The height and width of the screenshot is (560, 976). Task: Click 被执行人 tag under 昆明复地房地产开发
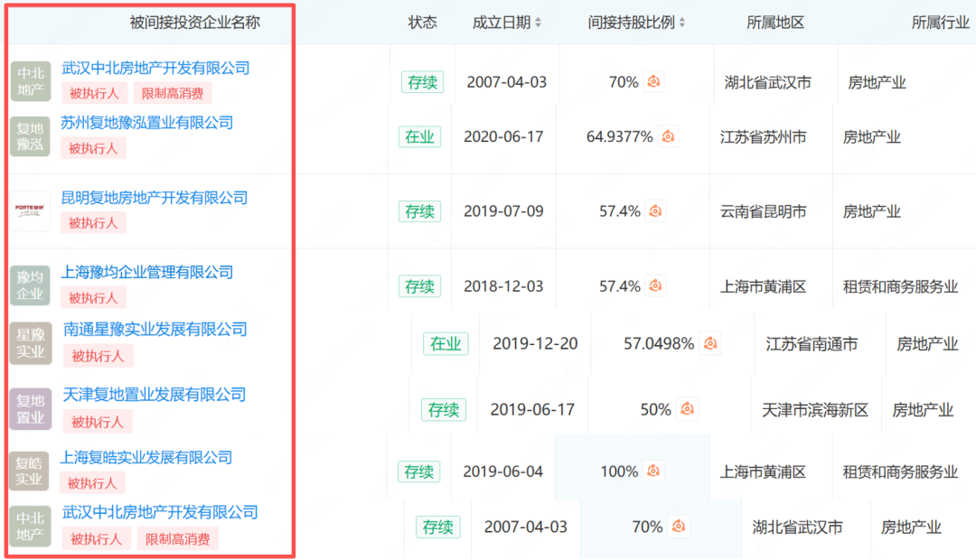(x=93, y=223)
